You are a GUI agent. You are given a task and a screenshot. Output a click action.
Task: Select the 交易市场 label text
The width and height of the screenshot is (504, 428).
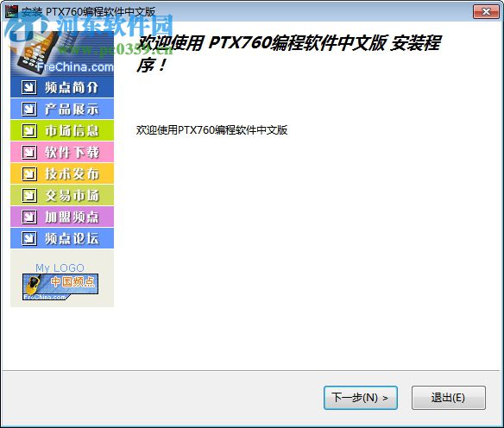click(72, 195)
